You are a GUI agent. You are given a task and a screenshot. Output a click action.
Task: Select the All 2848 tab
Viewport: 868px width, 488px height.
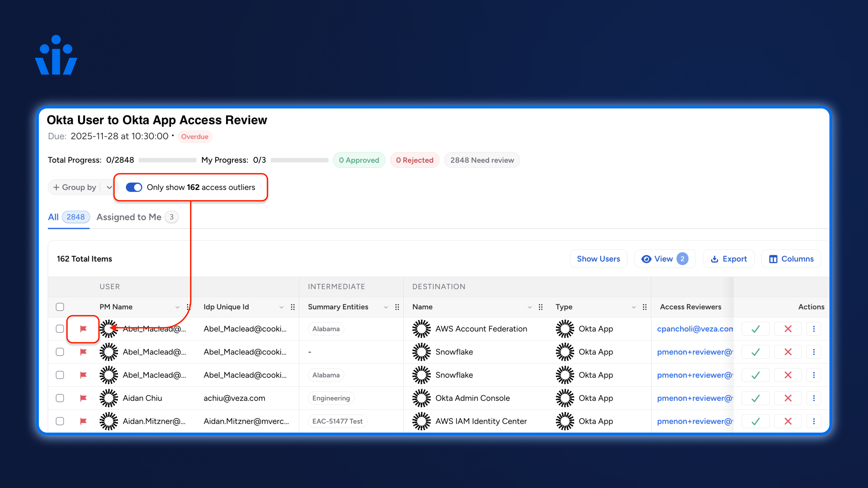[68, 217]
